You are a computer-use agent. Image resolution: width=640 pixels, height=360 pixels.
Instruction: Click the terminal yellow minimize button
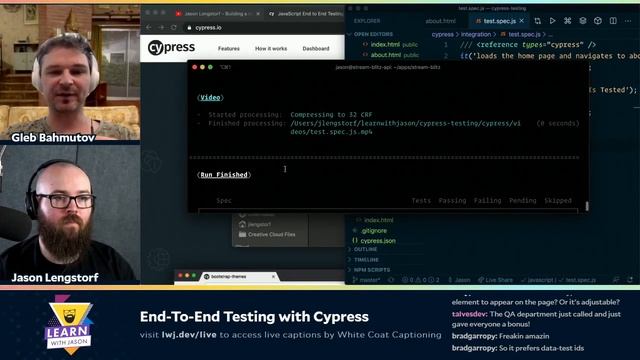pyautogui.click(x=202, y=67)
